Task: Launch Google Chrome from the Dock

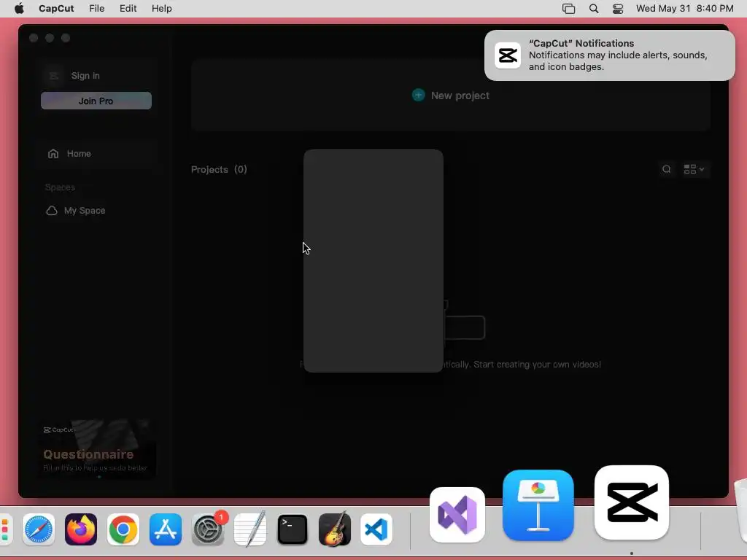Action: 123,529
